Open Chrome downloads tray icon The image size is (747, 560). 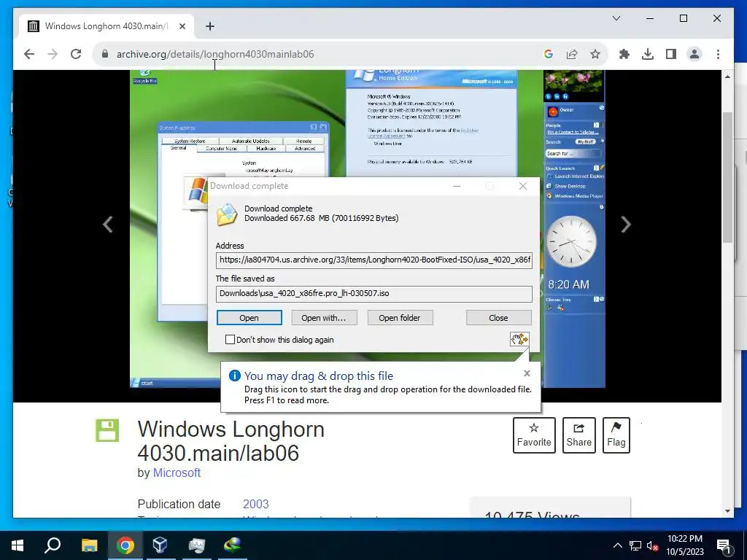coord(648,54)
